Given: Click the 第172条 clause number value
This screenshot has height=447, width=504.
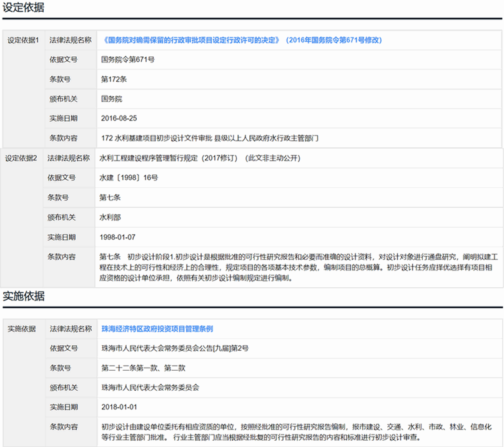Looking at the screenshot, I should tap(114, 79).
